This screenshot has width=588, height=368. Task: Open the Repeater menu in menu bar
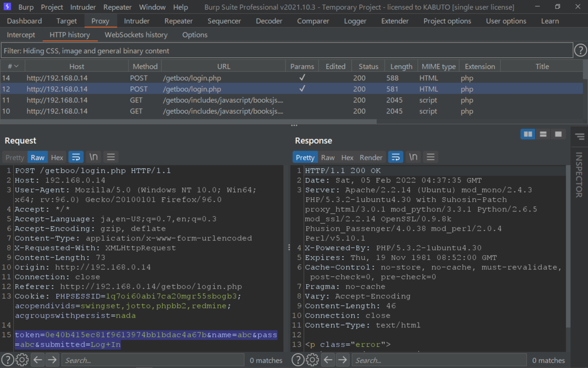point(118,7)
